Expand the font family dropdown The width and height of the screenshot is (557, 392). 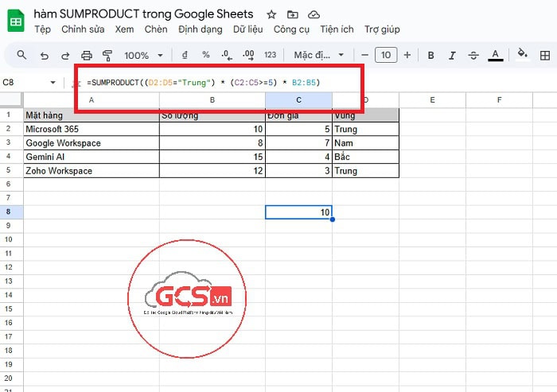tap(318, 56)
